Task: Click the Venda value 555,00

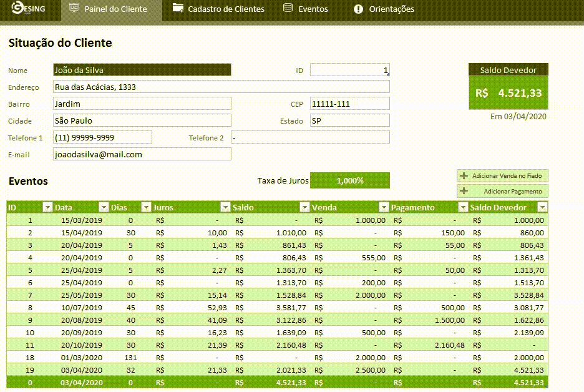Action: [x=374, y=257]
